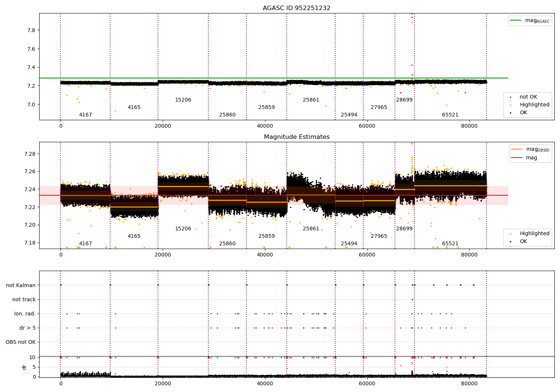Screen dimensions: 560x392
Task: Click obsid label 28699 in Magnitude Estimates panel
Action: tap(404, 229)
